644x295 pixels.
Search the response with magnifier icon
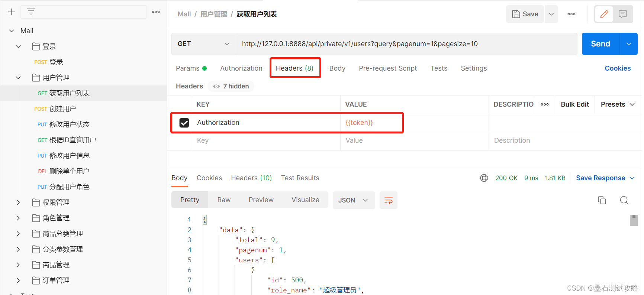[624, 200]
